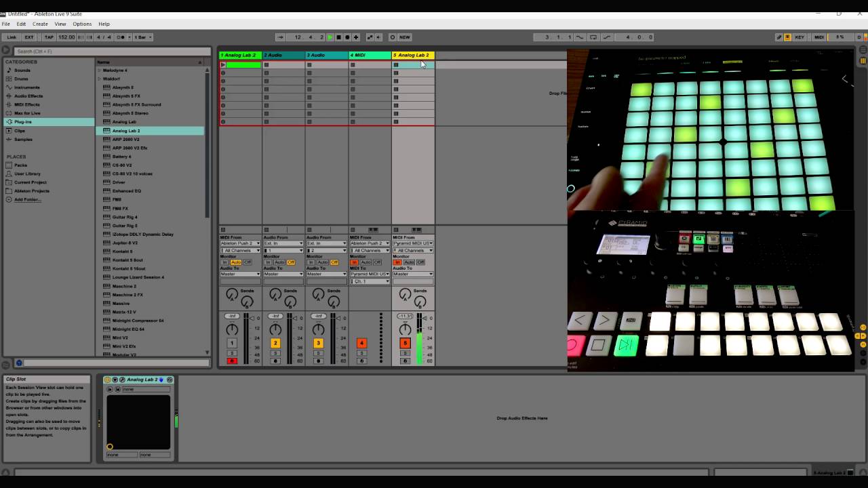868x488 pixels.
Task: Open the Max for Live category
Action: pos(27,113)
